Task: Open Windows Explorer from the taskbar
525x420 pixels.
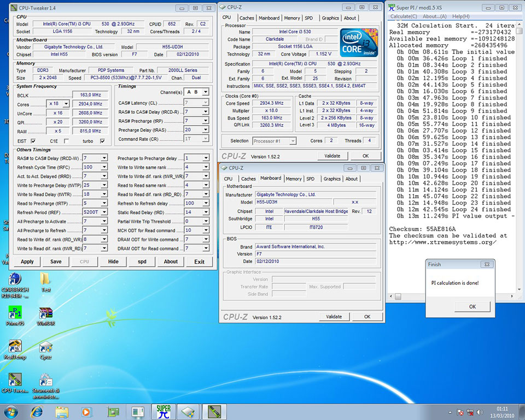Action: 62,412
